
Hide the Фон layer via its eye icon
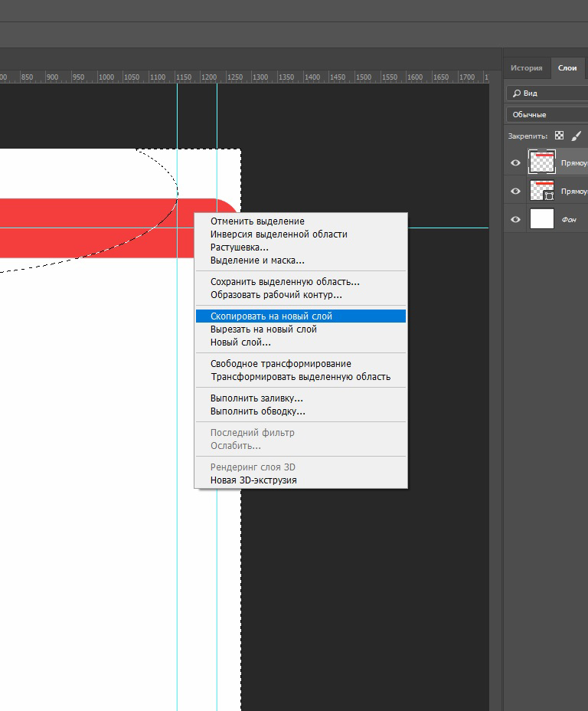[x=515, y=219]
